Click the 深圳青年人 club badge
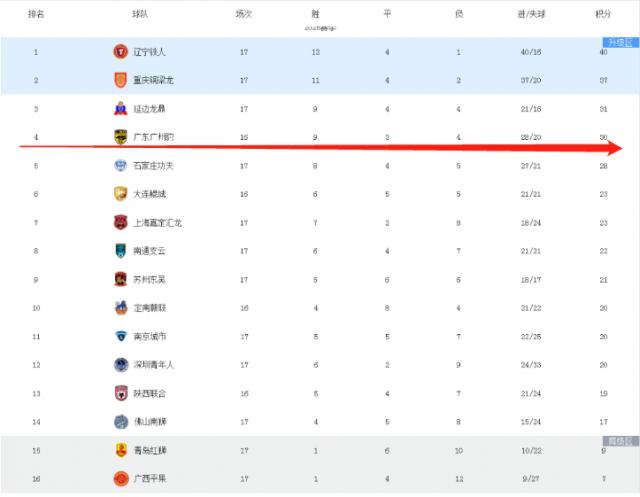Viewport: 640px width, 497px height. (x=120, y=365)
